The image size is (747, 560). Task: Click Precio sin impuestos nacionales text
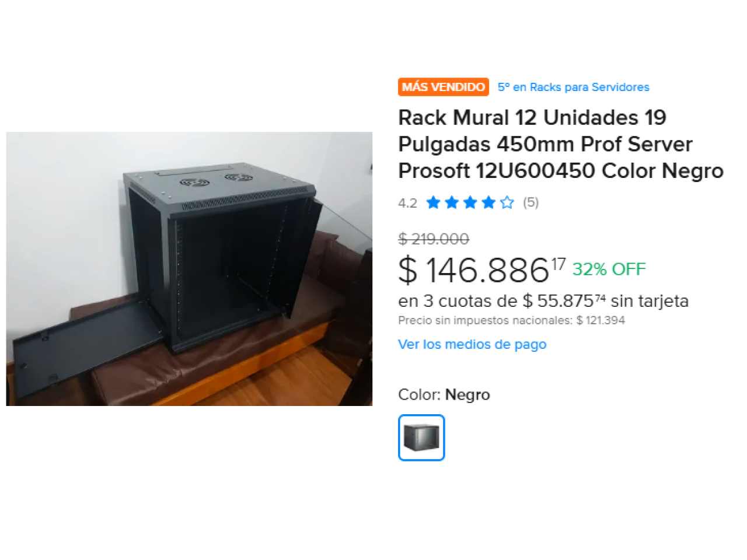coord(511,320)
